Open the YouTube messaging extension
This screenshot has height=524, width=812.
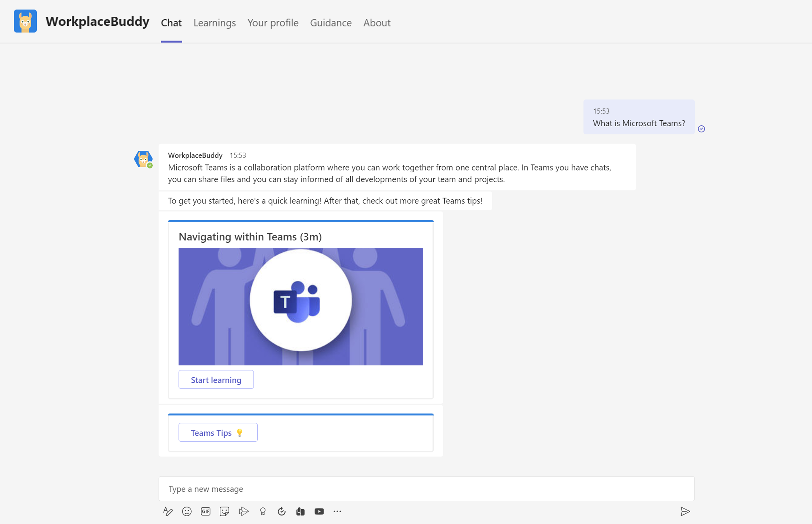pos(319,511)
